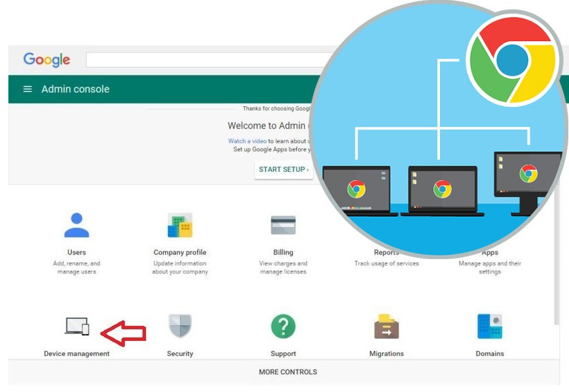Select the 'Security' label text
The height and width of the screenshot is (392, 569).
tap(180, 354)
